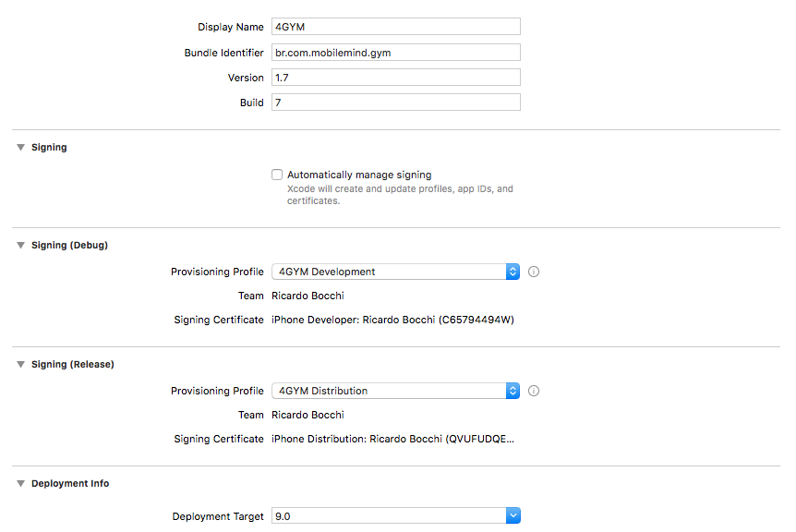
Task: Click the Team name under Signing (Release)
Action: (x=308, y=415)
